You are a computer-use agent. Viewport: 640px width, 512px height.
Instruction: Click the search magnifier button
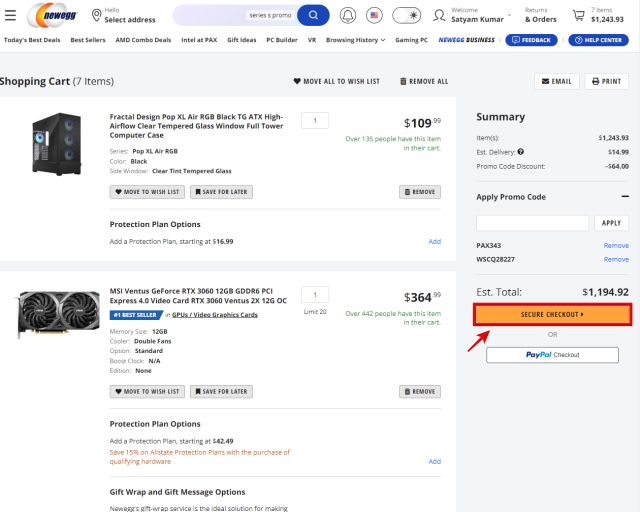click(x=313, y=15)
